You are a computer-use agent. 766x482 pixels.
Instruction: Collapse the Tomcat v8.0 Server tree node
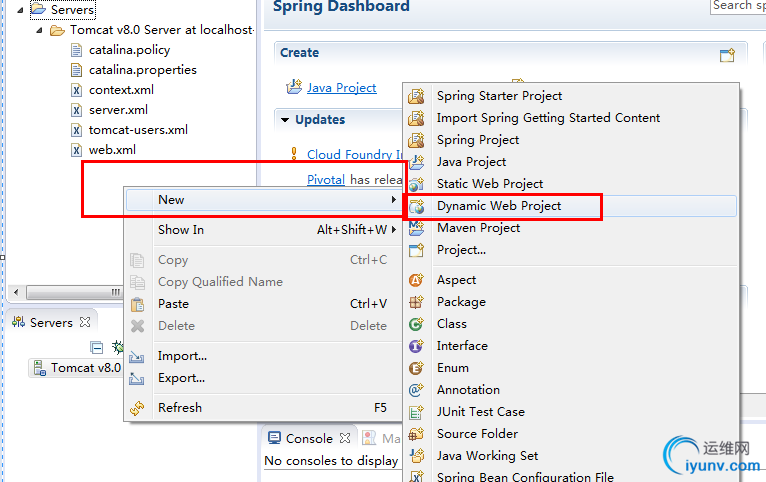[40, 30]
